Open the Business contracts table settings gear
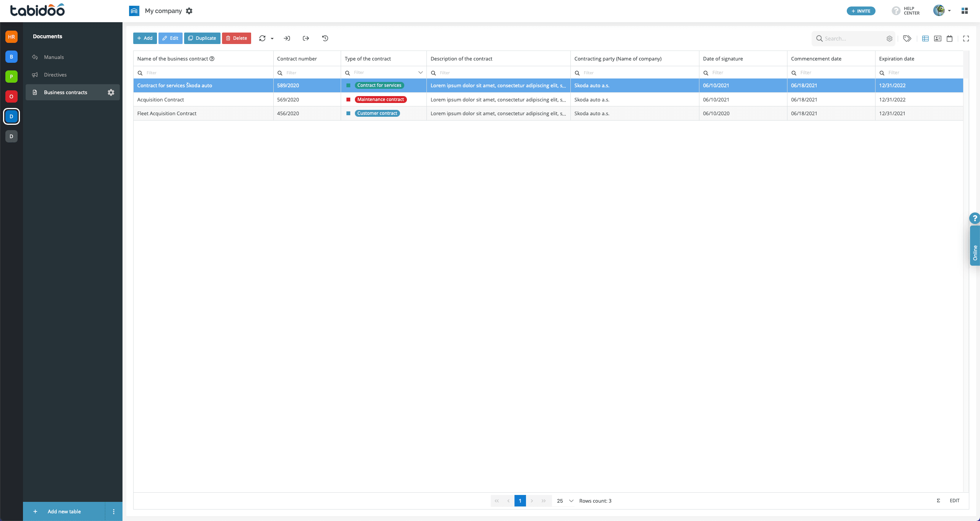980x521 pixels. 111,92
